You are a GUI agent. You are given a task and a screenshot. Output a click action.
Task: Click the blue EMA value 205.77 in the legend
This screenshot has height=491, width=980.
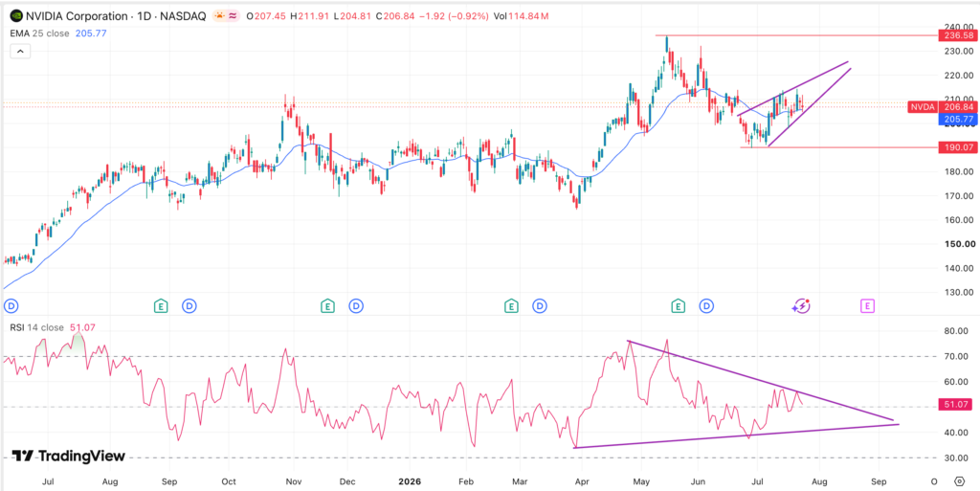(x=91, y=33)
